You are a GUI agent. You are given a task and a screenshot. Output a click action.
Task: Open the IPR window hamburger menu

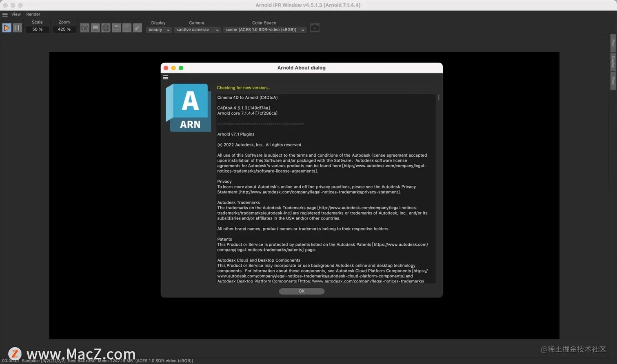tap(5, 14)
